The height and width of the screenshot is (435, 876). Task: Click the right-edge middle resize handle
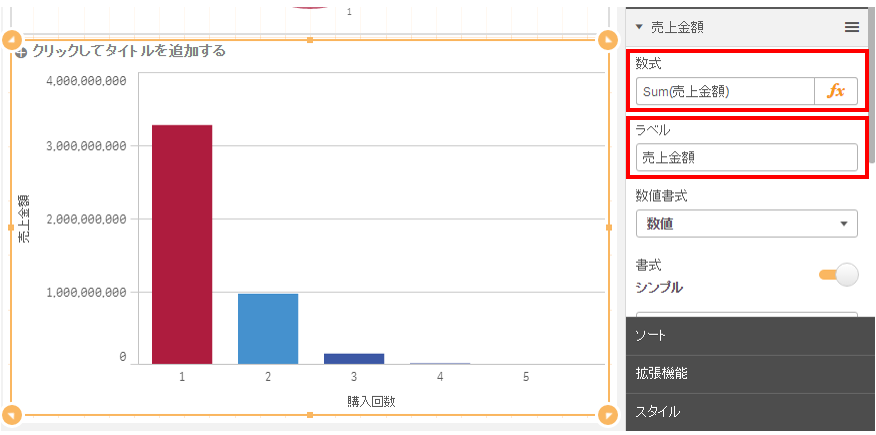point(609,227)
